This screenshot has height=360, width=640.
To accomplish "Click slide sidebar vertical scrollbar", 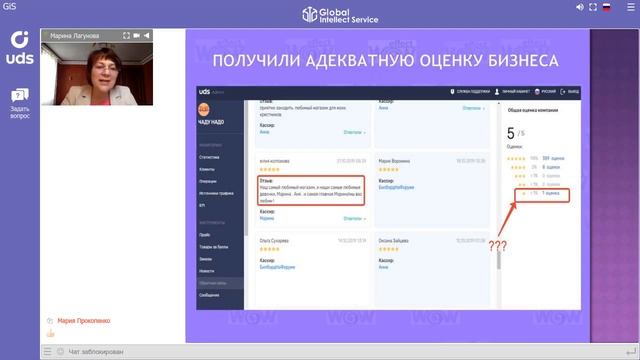I will (x=246, y=169).
